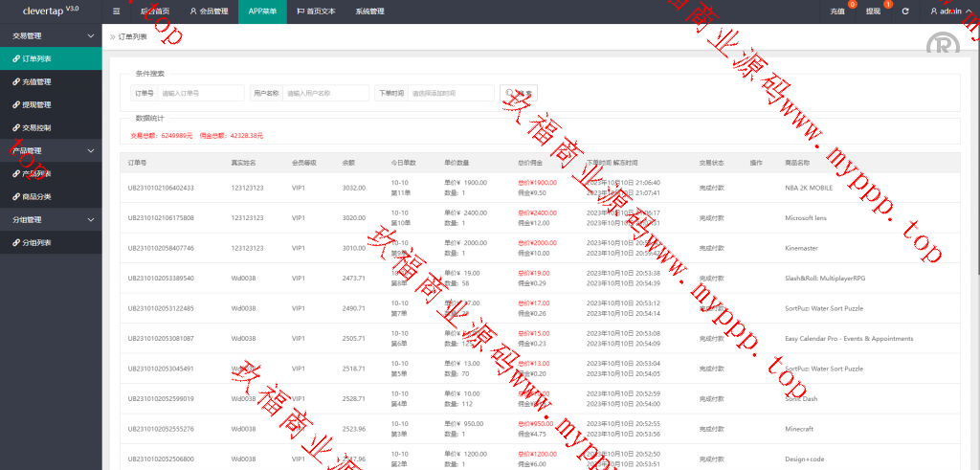Switch to the 会员管理 top tab

(208, 11)
